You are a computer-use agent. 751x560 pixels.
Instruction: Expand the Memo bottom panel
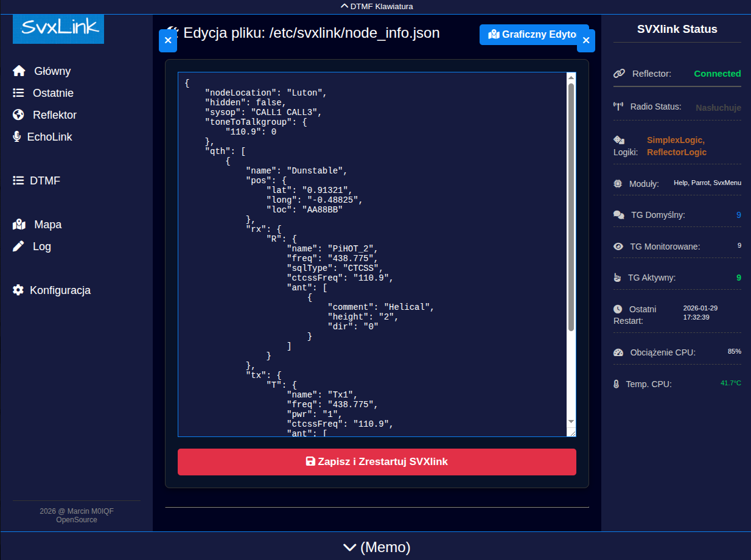click(x=375, y=547)
